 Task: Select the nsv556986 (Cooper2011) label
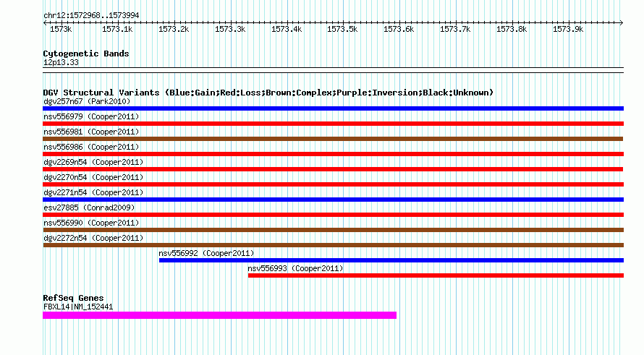click(91, 147)
